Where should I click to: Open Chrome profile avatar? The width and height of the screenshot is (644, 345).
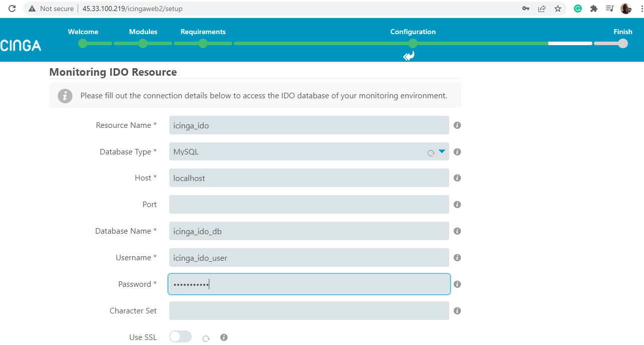[x=625, y=9]
